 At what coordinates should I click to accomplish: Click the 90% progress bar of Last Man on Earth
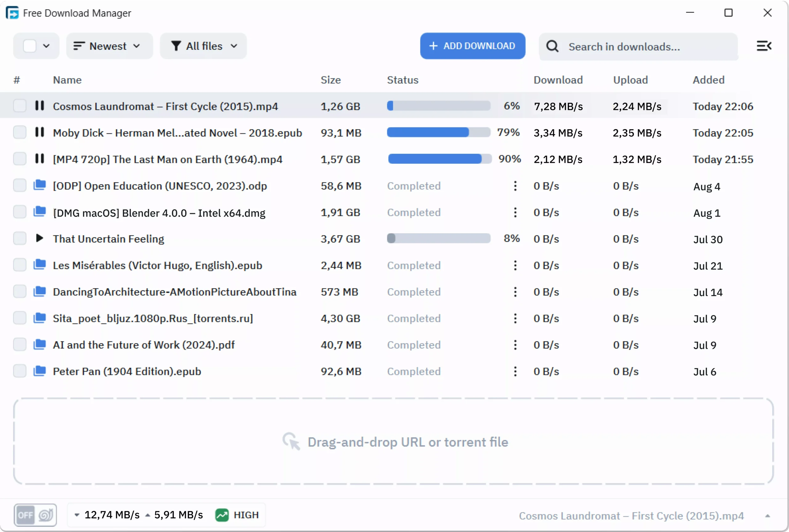click(439, 159)
